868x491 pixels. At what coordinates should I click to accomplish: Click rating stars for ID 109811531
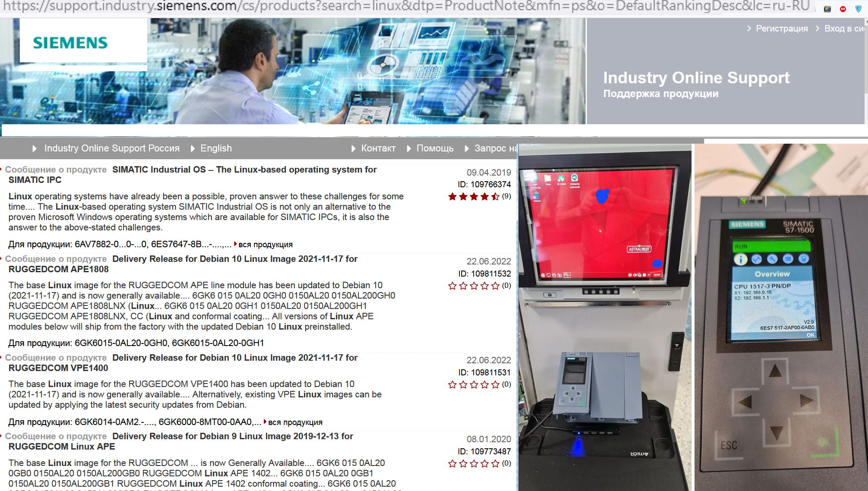(x=474, y=384)
